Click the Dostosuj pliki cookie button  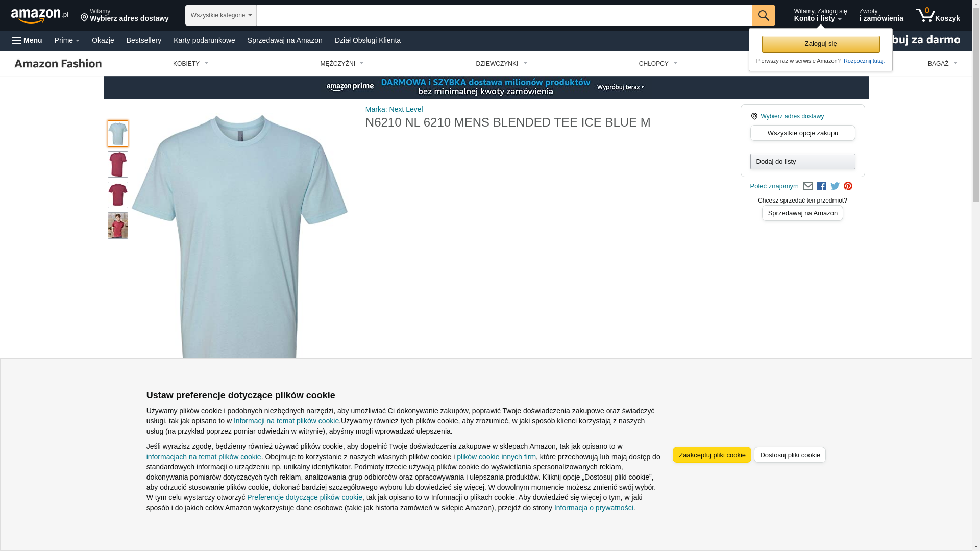coord(790,455)
